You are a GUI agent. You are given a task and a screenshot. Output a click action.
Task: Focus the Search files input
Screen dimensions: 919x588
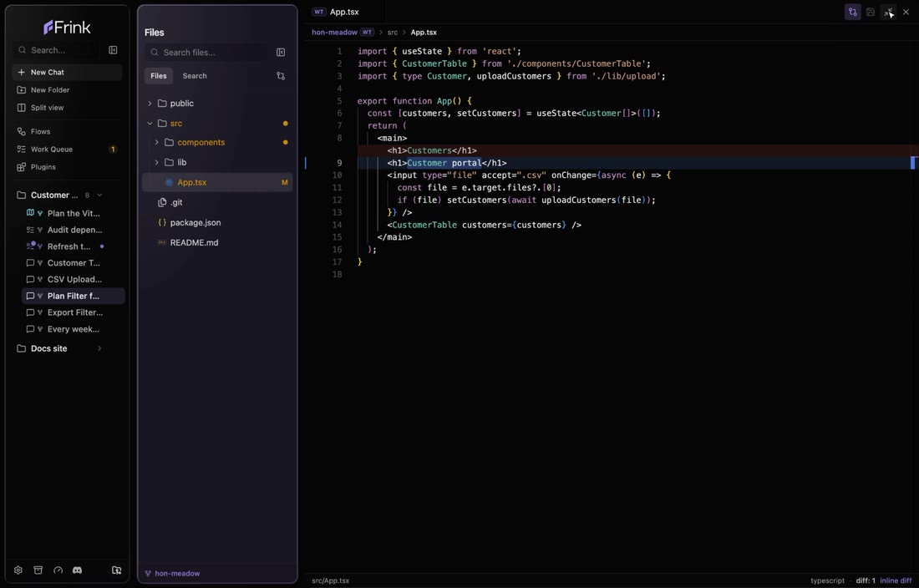206,53
